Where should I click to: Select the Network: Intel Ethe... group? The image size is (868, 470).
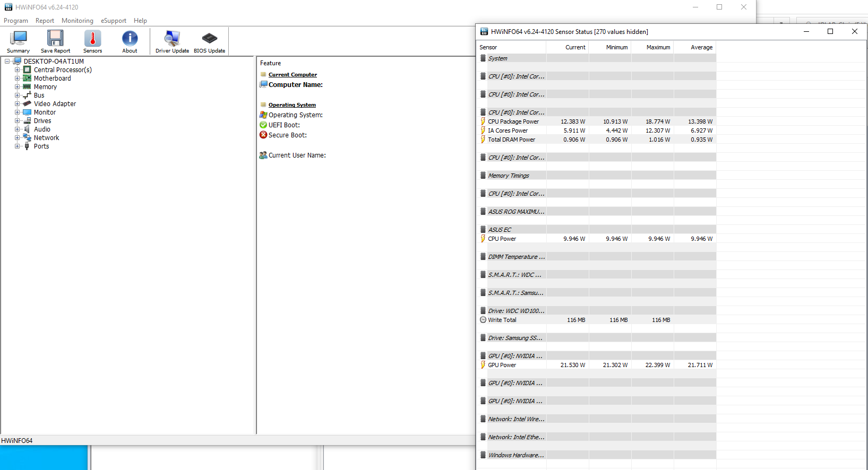597,437
